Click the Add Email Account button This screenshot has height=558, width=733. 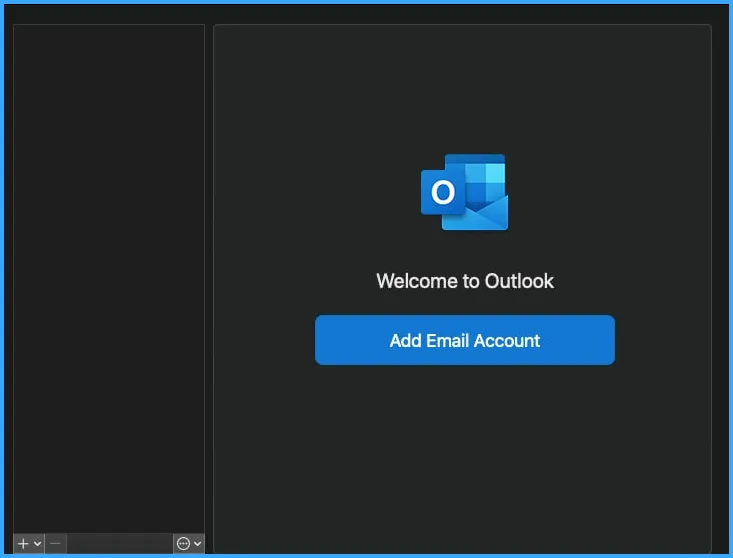coord(465,340)
